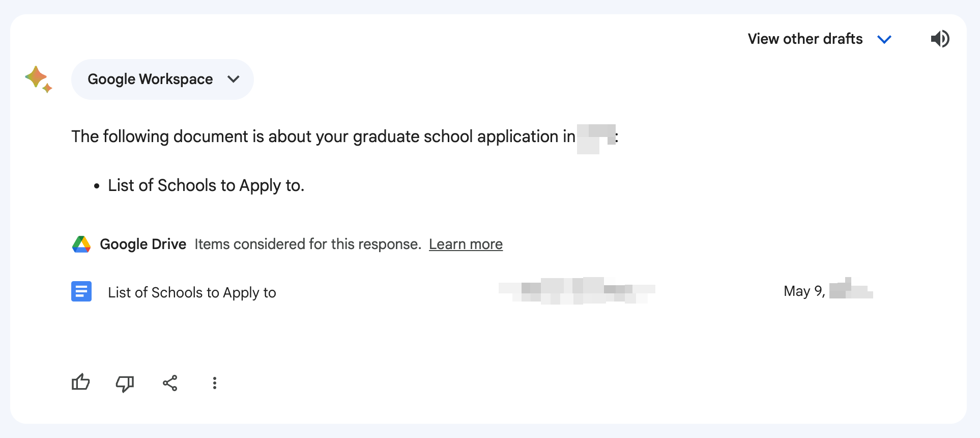Click the bulleted List of Schools item
The image size is (980, 438).
coord(206,185)
